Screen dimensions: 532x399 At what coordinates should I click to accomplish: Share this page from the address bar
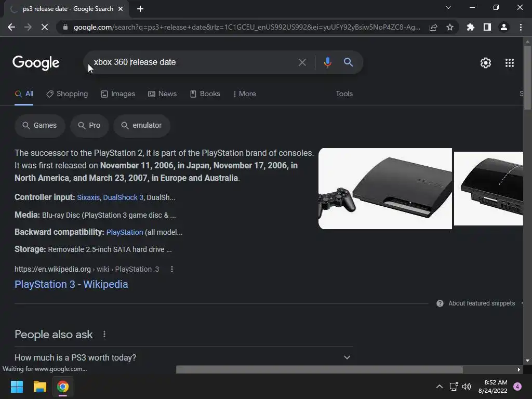(433, 27)
